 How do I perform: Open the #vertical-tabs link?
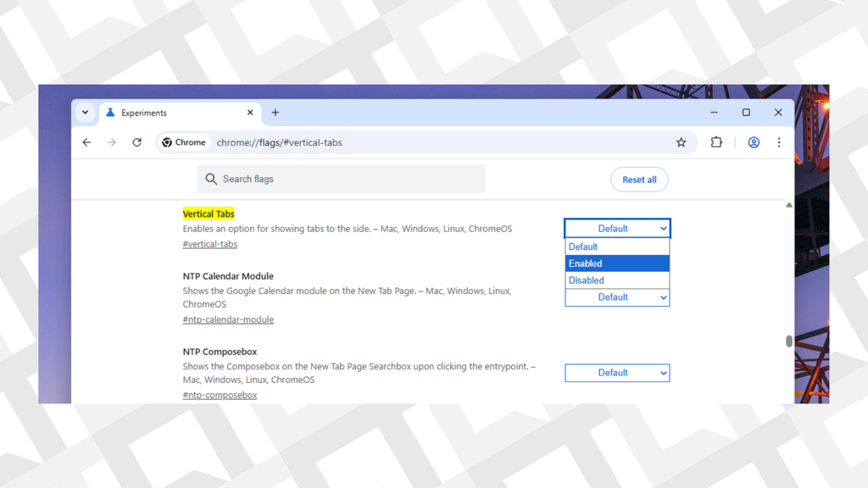pyautogui.click(x=209, y=244)
